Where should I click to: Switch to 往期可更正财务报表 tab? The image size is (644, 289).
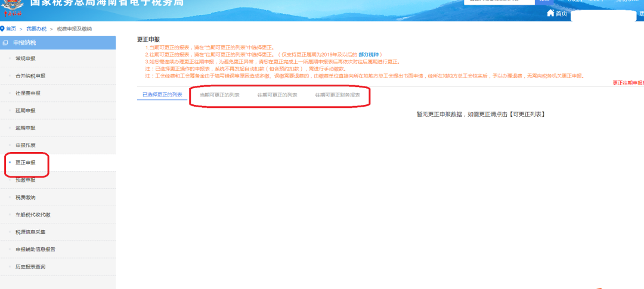click(338, 95)
